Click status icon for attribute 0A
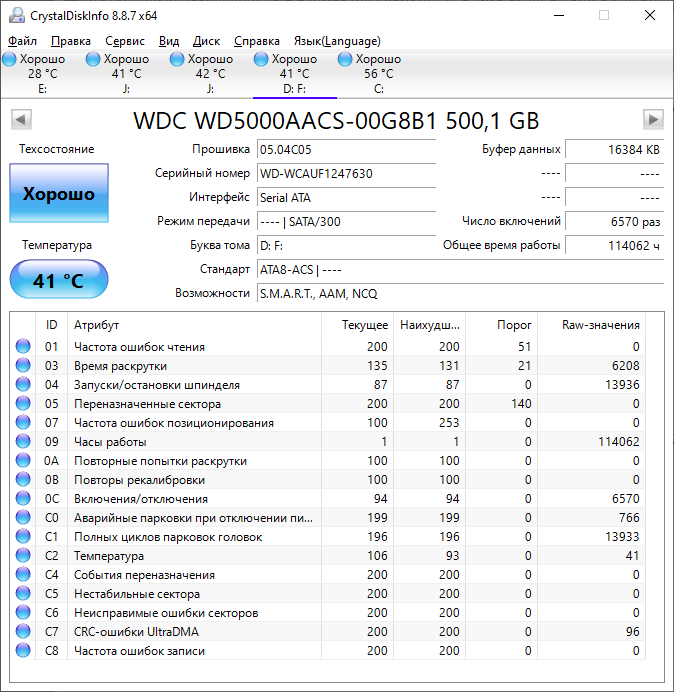 23,460
